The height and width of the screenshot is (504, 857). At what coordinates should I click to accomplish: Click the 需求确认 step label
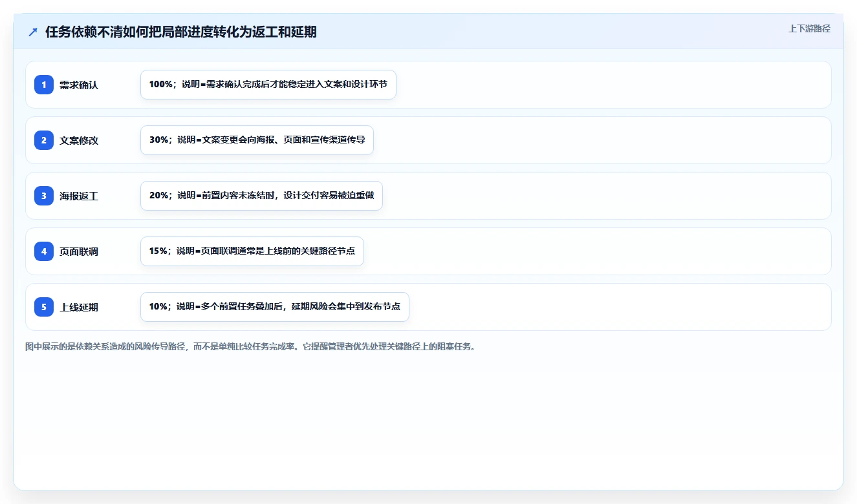pos(79,85)
